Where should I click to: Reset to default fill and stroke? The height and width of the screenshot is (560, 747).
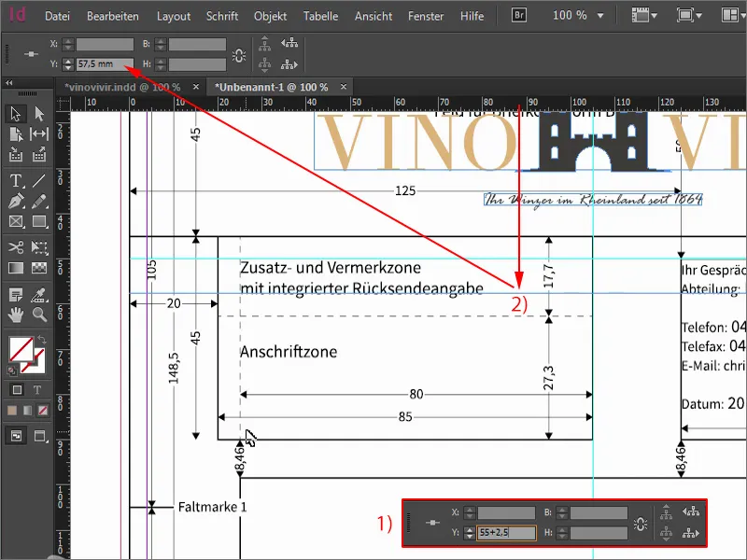[x=11, y=370]
